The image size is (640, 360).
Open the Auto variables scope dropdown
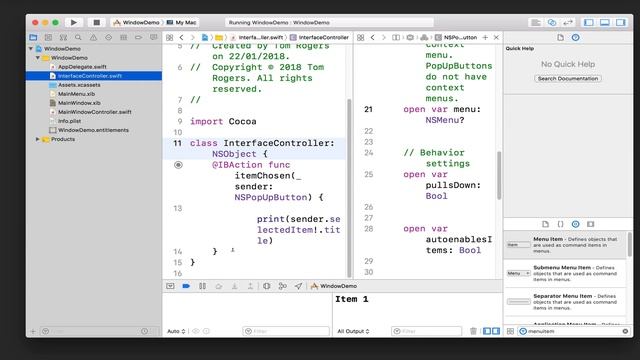pyautogui.click(x=176, y=331)
